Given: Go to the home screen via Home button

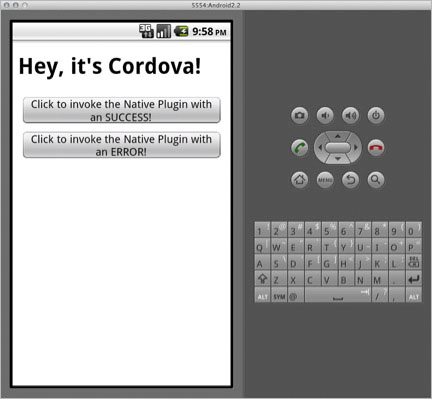Looking at the screenshot, I should pos(299,180).
